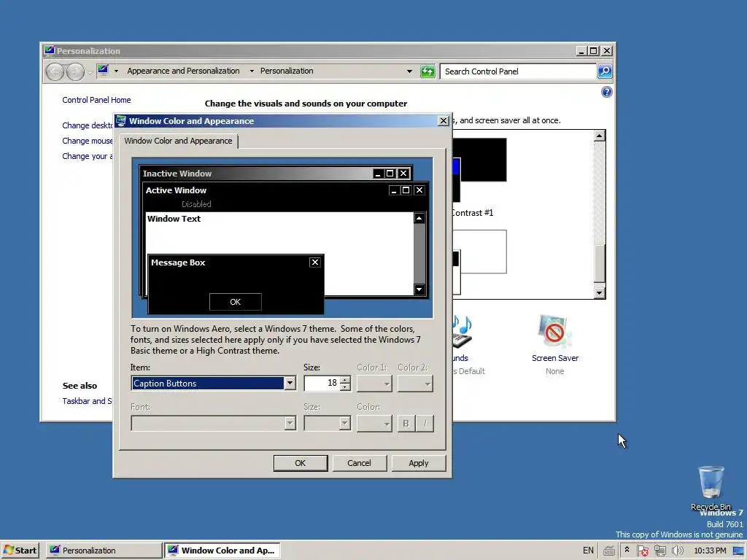Click the preview OK button in Message Box
Screen dimensions: 747x560
tap(236, 302)
